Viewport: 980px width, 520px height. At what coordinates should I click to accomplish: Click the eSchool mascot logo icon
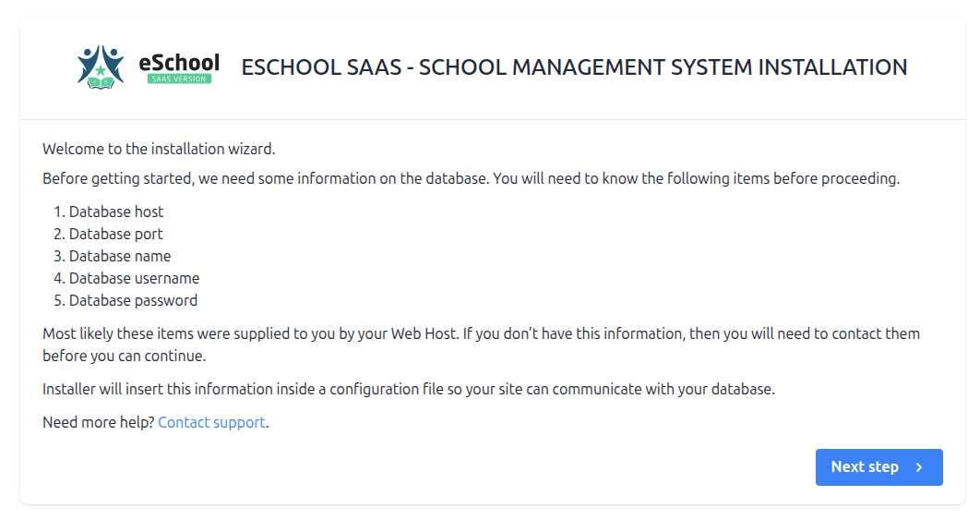(x=101, y=67)
